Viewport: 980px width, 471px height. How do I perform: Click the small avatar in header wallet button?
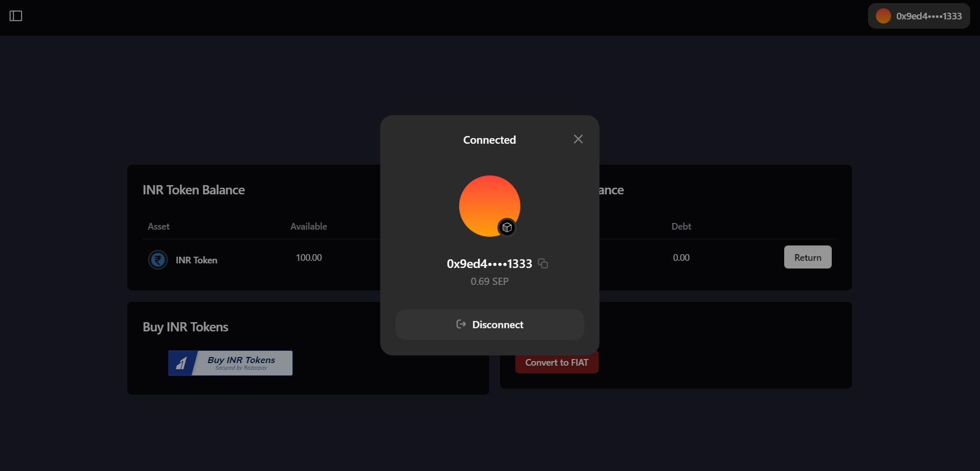coord(883,16)
